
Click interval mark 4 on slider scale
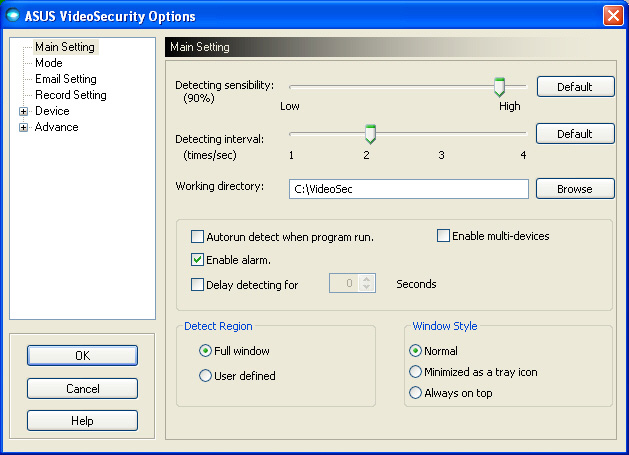click(523, 155)
